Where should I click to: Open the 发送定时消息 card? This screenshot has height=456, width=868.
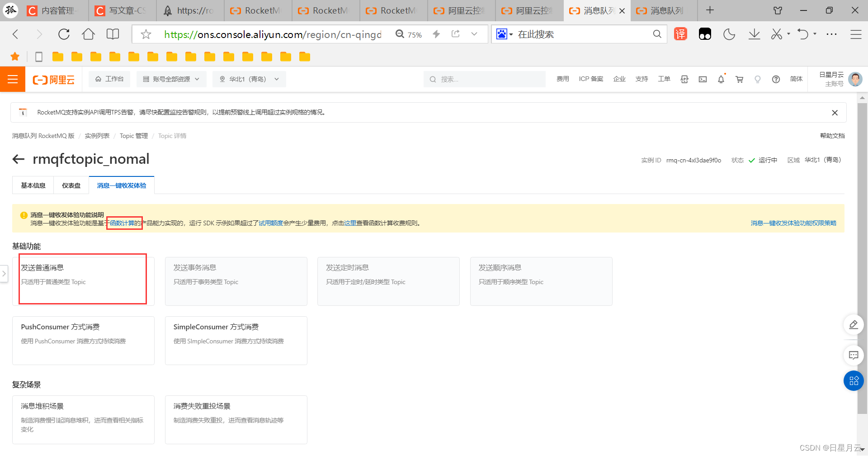(388, 281)
